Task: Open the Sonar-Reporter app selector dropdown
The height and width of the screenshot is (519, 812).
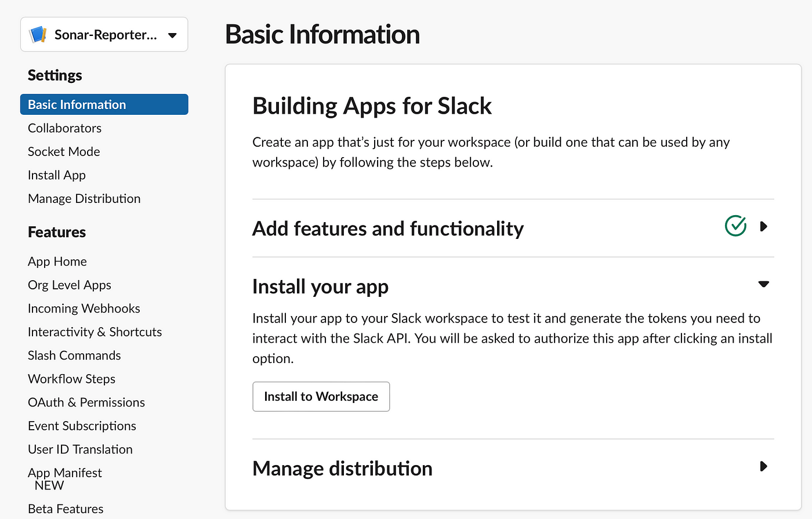Action: pyautogui.click(x=104, y=35)
